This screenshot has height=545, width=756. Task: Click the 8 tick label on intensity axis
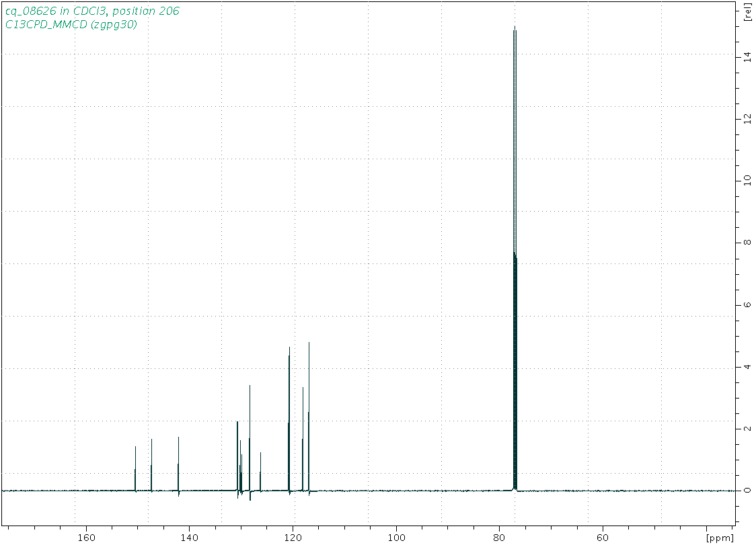pos(747,243)
